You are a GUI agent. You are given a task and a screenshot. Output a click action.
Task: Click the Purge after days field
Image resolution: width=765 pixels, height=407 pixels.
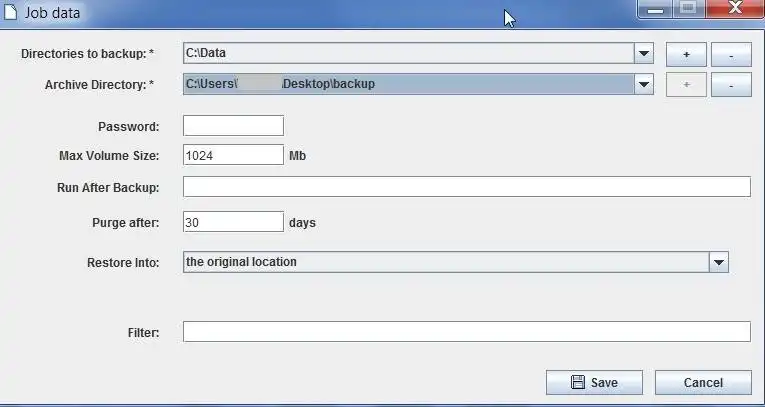point(233,222)
